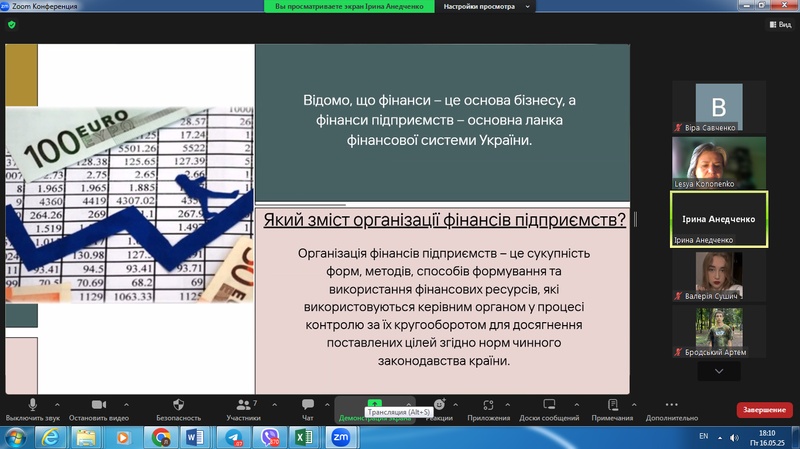
Task: Select Ірина Анедченко speaker tile
Action: pyautogui.click(x=719, y=219)
